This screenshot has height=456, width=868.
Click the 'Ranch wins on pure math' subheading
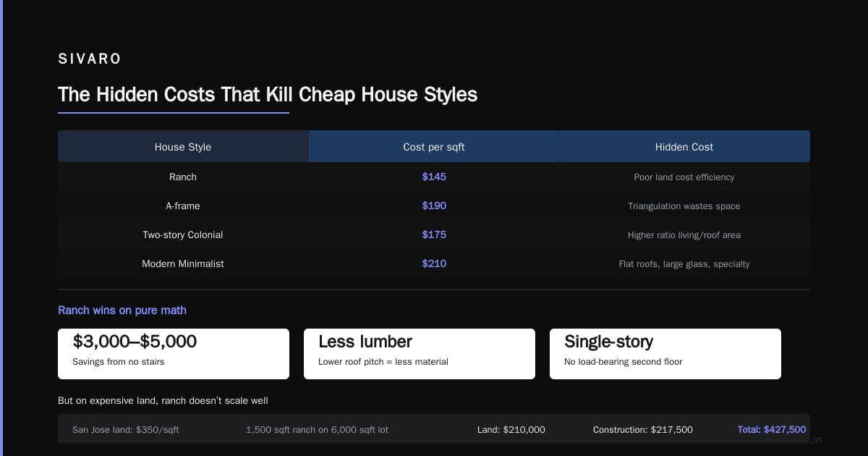(122, 311)
